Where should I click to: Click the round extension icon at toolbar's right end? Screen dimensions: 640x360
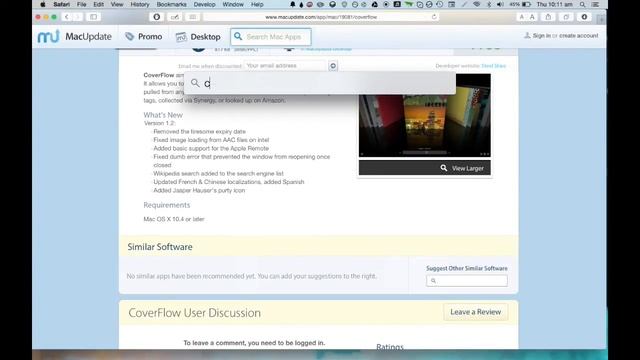click(x=584, y=17)
